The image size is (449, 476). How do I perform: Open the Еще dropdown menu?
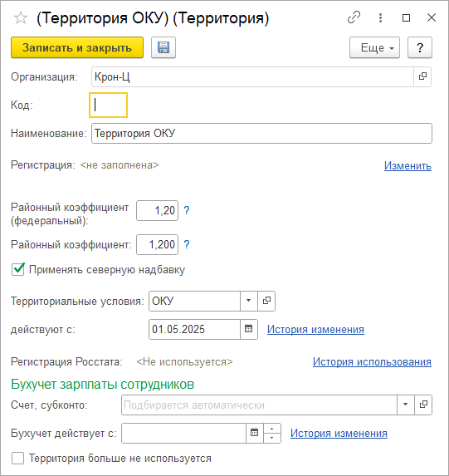point(374,47)
